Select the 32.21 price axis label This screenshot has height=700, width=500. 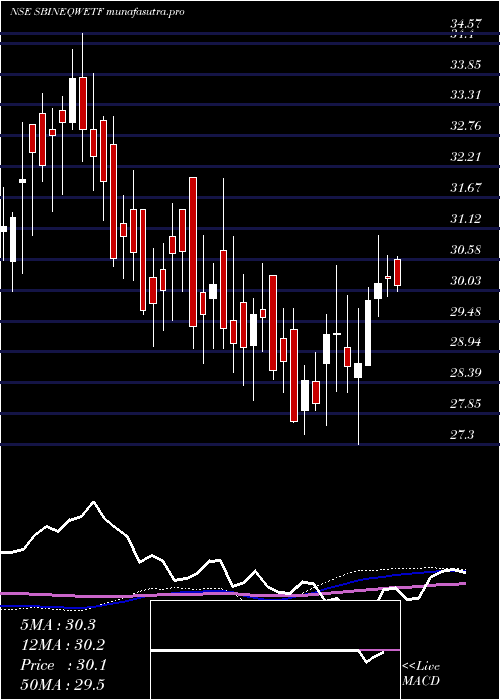pos(466,158)
